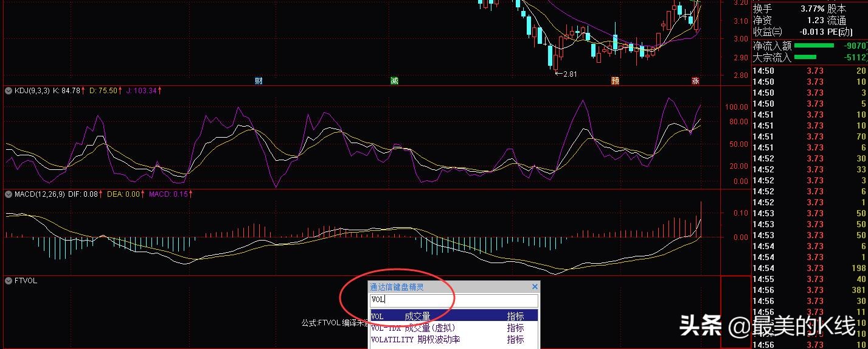This screenshot has height=349, width=868.
Task: Click the 大宗流入 label
Action: tap(773, 57)
